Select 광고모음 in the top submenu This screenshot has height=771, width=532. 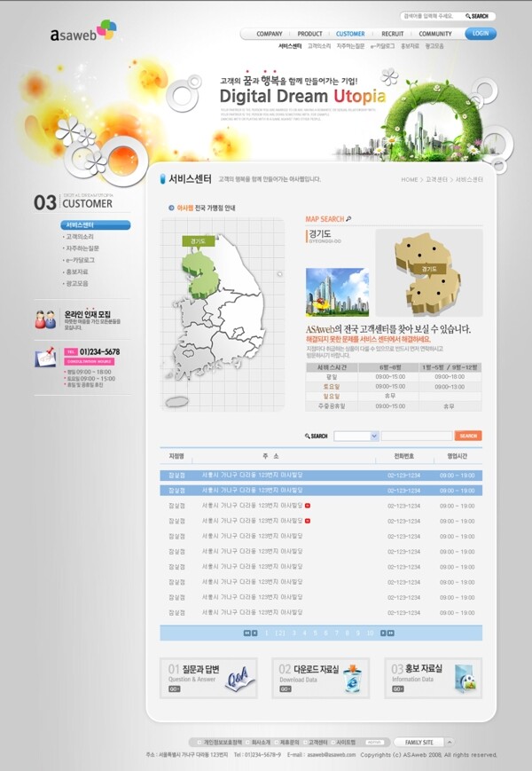tap(434, 46)
